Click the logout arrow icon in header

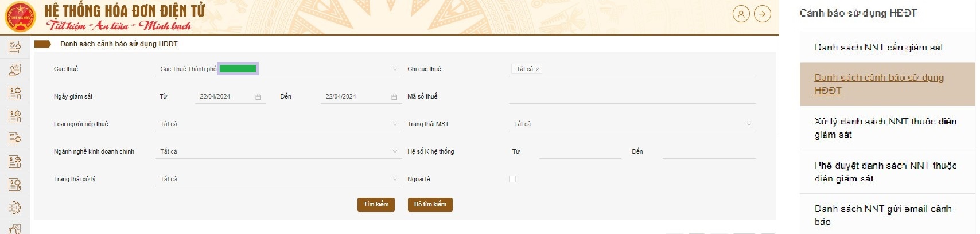[x=763, y=14]
